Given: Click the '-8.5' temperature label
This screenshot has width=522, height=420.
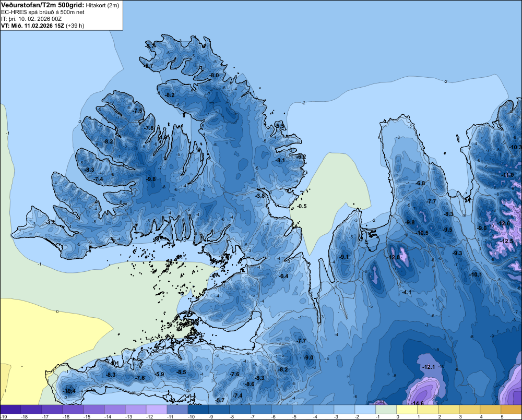Looking at the screenshot, I should 181,372.
